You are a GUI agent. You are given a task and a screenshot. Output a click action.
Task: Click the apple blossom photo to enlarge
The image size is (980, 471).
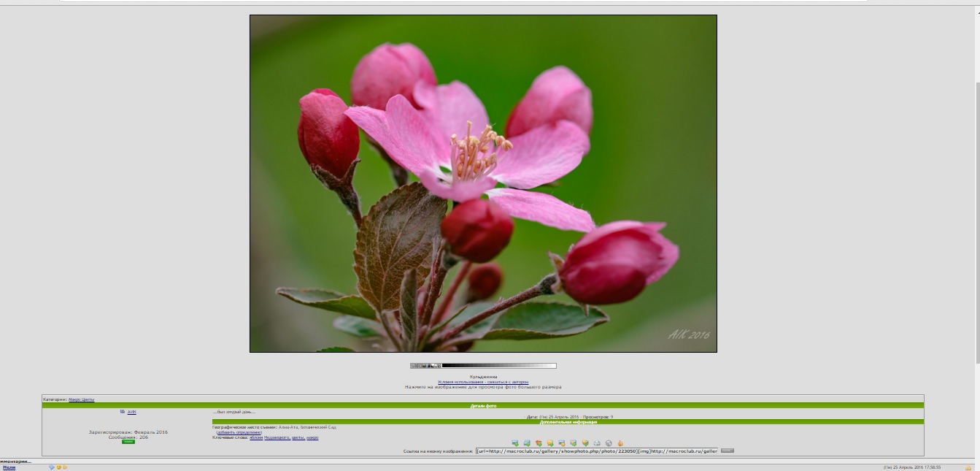(483, 183)
